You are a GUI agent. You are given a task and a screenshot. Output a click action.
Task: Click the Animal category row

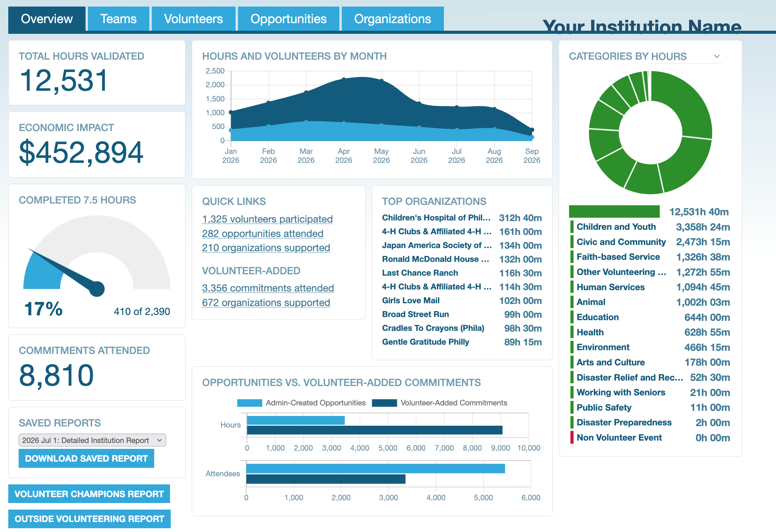[650, 302]
